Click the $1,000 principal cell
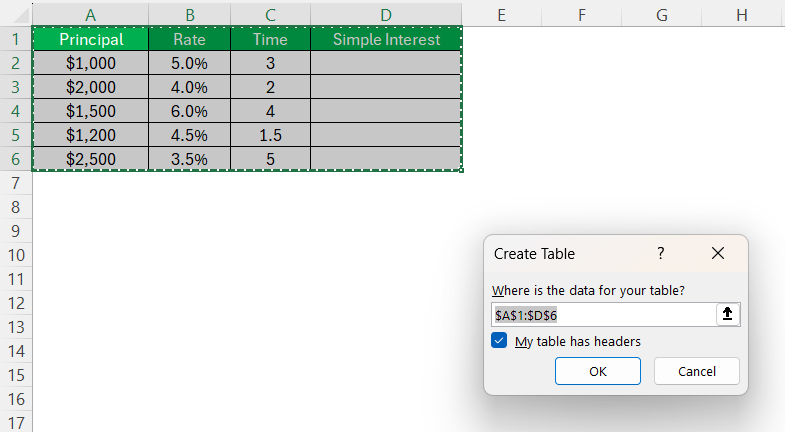 coord(91,63)
